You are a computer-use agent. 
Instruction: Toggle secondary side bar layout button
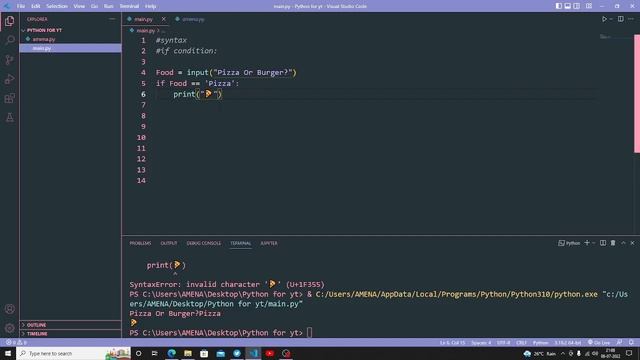[577, 6]
